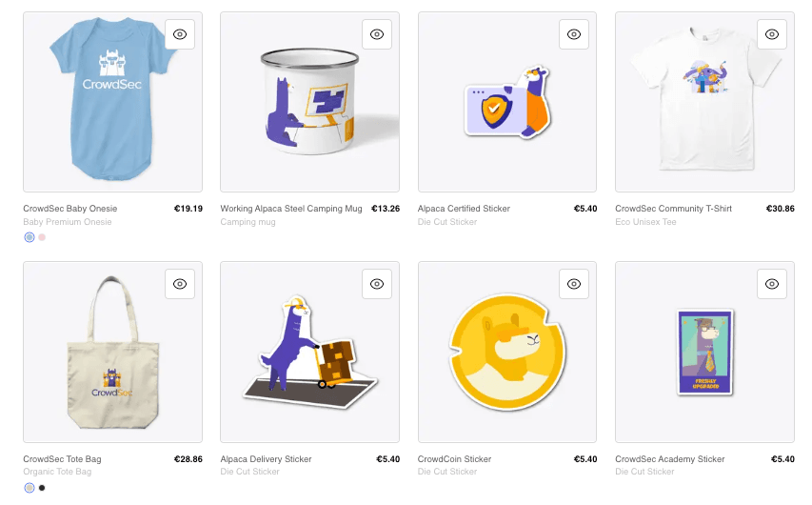
Task: Click the CrowdSec Community T-Shirt name
Action: tap(673, 209)
